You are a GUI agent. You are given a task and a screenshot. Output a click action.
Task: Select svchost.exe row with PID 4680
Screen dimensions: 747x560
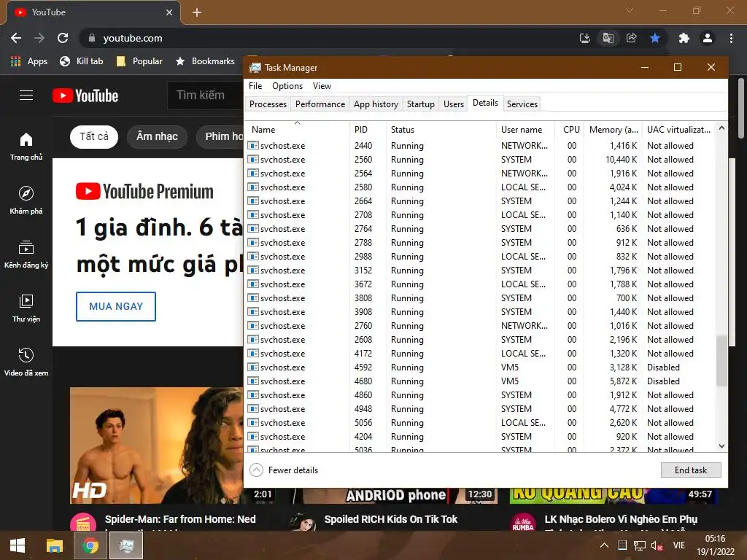click(480, 381)
